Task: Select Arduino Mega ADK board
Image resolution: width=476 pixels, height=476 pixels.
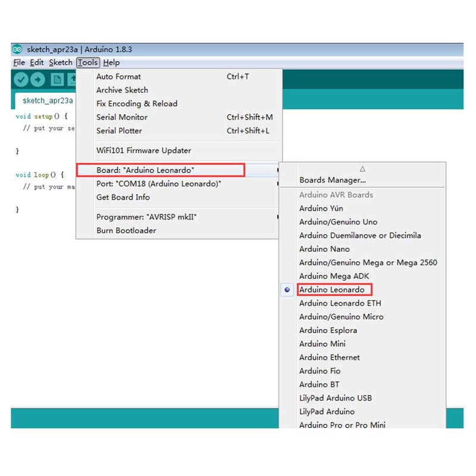Action: tap(362, 276)
